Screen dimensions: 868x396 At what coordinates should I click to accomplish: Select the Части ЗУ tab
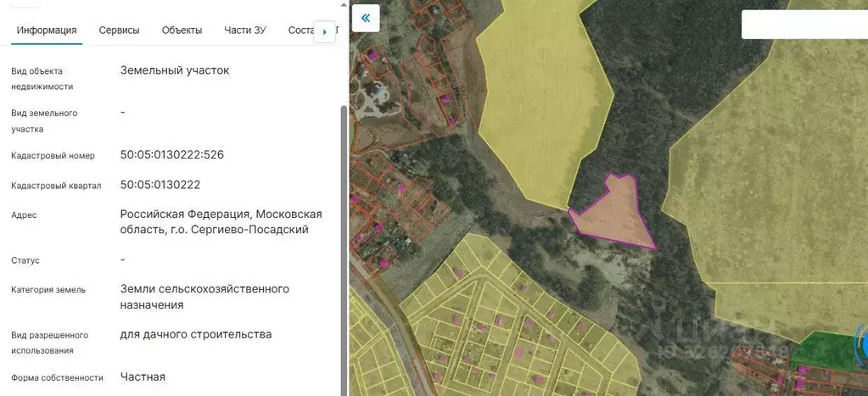[x=245, y=31]
